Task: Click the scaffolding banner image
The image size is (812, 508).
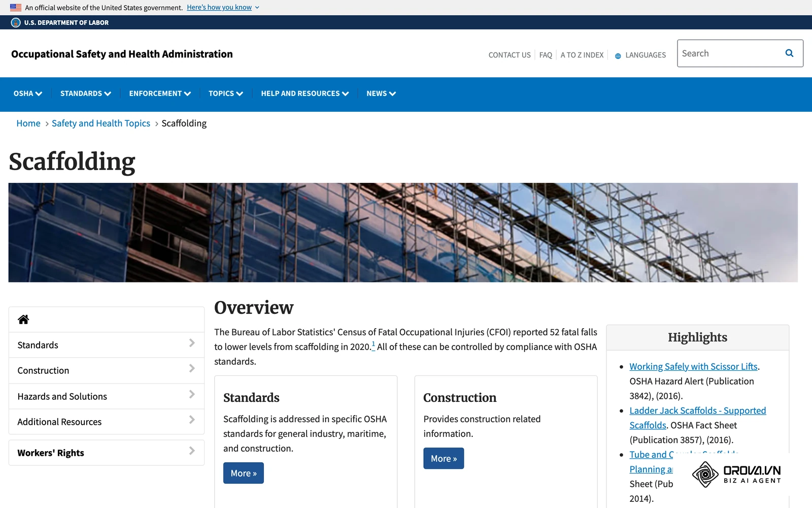Action: (x=403, y=232)
